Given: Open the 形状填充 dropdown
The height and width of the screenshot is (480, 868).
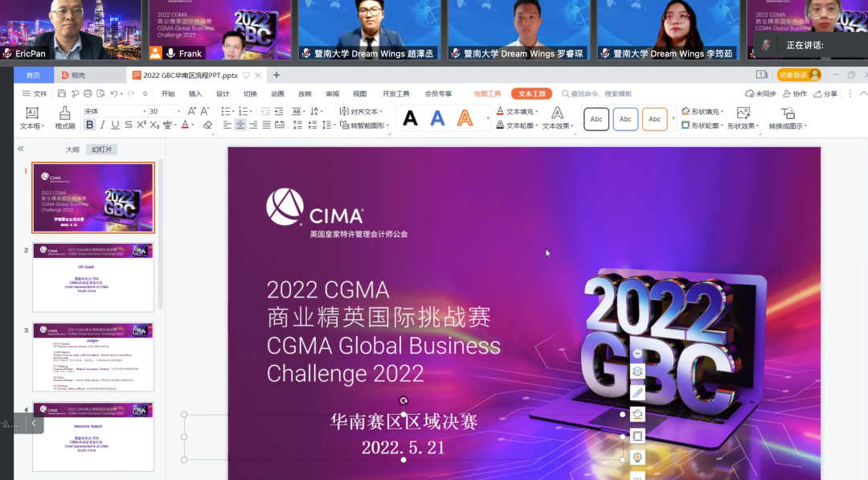Looking at the screenshot, I should click(702, 111).
